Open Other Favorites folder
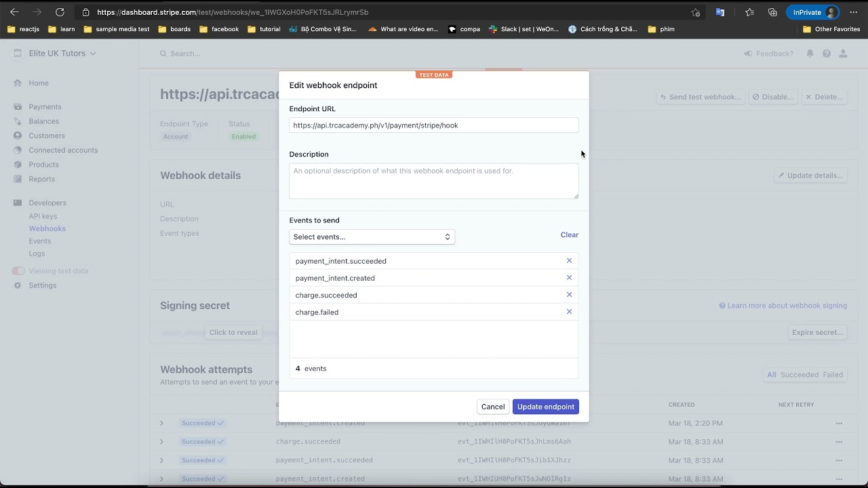The height and width of the screenshot is (488, 868). pyautogui.click(x=831, y=29)
